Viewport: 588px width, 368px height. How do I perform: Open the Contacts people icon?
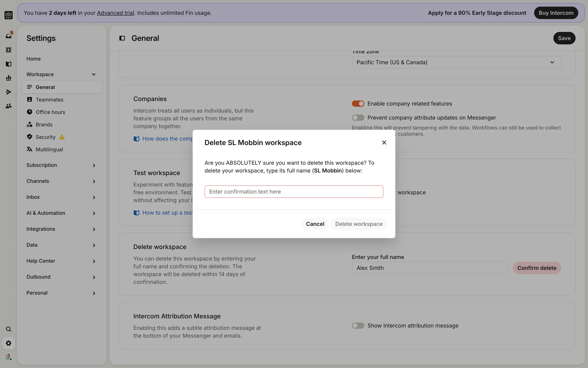pyautogui.click(x=9, y=106)
